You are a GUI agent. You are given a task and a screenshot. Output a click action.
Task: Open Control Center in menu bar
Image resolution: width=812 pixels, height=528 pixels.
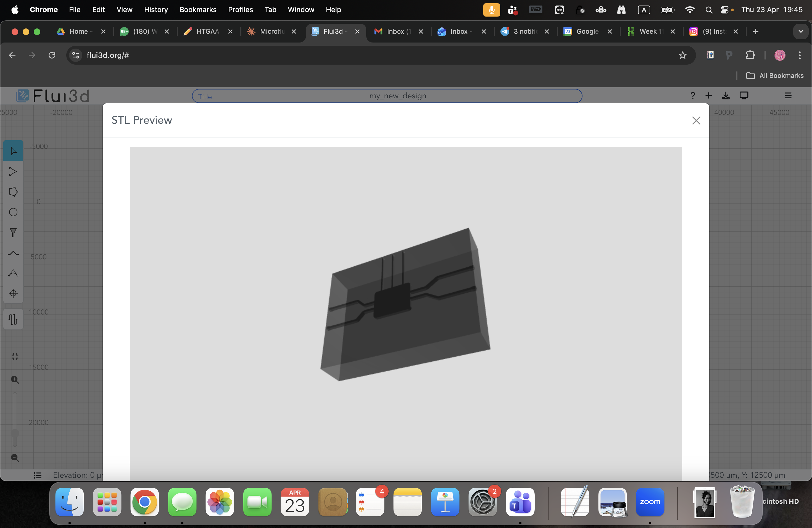725,10
